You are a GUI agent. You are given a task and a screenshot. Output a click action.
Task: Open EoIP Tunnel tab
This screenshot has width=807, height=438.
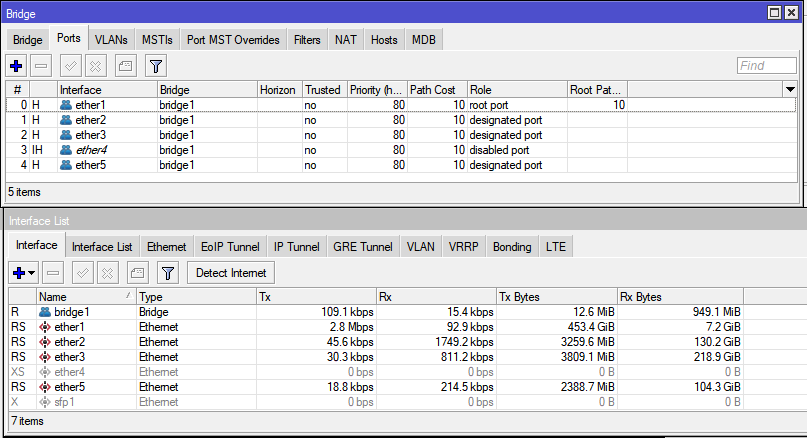click(230, 247)
